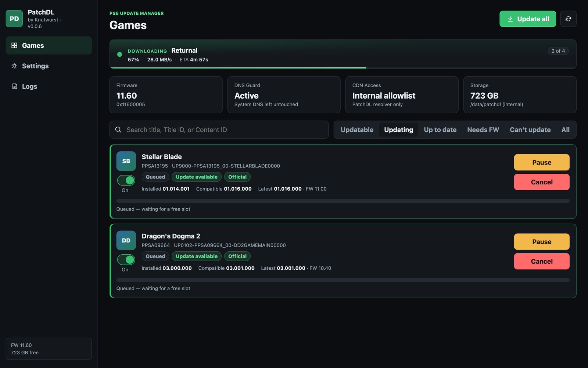588x368 pixels.
Task: Click Update available badge on Stellar Blade
Action: (x=197, y=177)
